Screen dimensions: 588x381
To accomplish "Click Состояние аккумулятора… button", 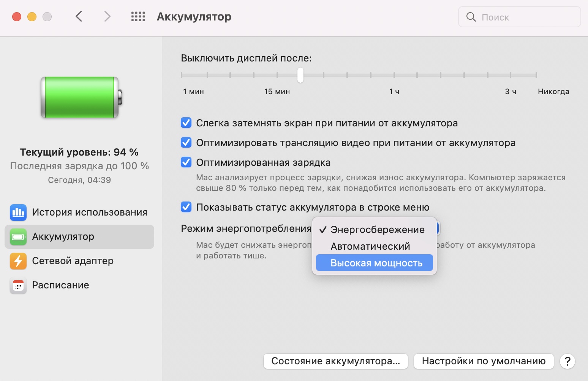I will 336,361.
